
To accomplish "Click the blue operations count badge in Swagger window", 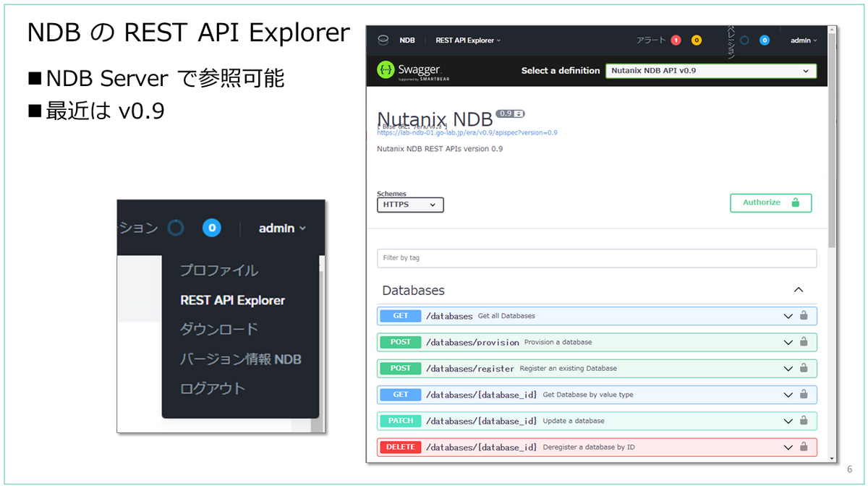I will click(x=765, y=40).
